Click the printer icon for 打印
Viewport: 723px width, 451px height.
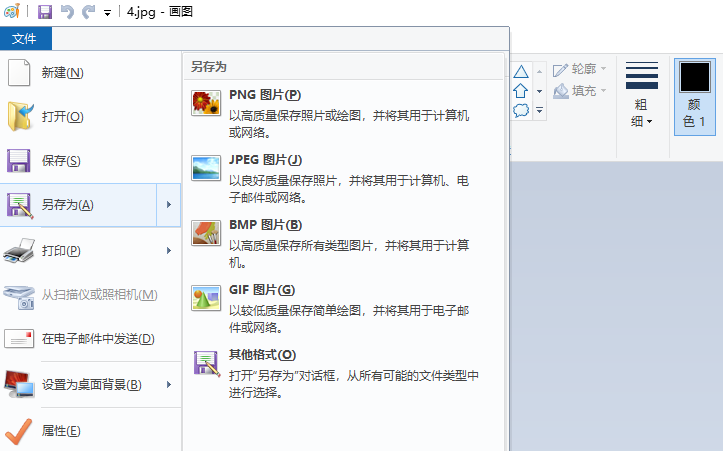(x=19, y=250)
